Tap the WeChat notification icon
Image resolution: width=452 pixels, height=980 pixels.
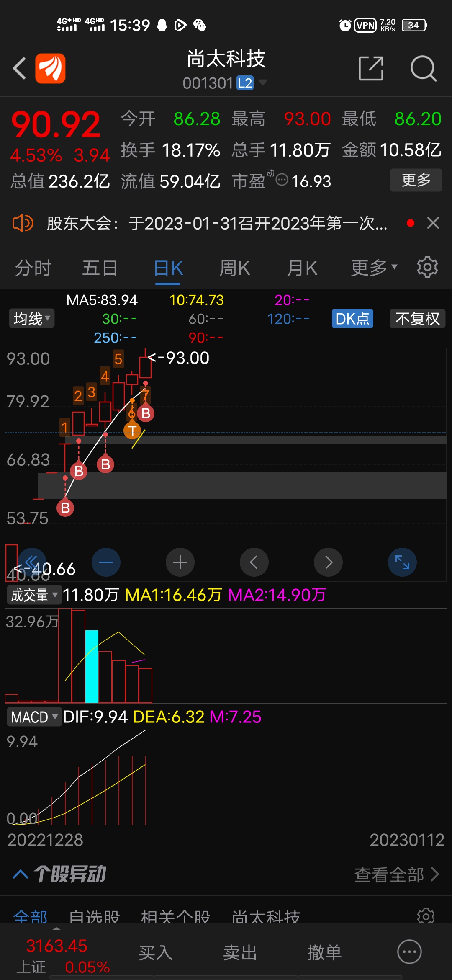point(200,26)
